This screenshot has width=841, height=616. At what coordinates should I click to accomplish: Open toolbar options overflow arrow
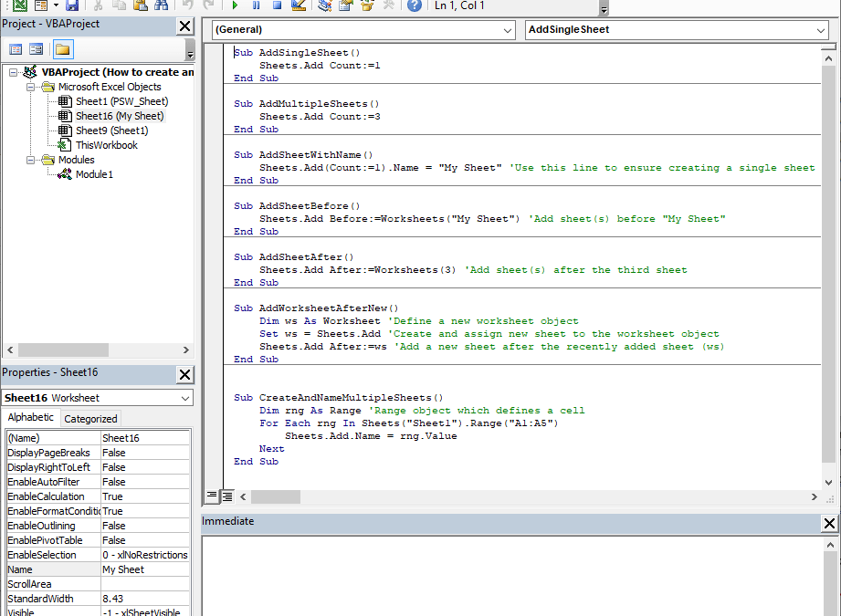604,8
